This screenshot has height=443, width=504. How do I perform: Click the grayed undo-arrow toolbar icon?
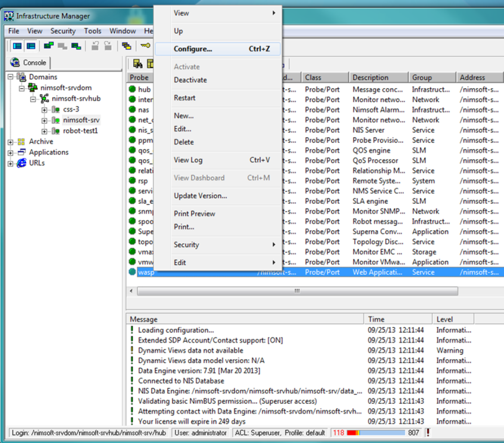coord(95,46)
